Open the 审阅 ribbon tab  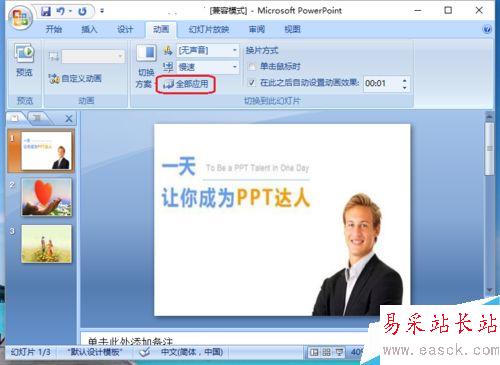point(257,29)
